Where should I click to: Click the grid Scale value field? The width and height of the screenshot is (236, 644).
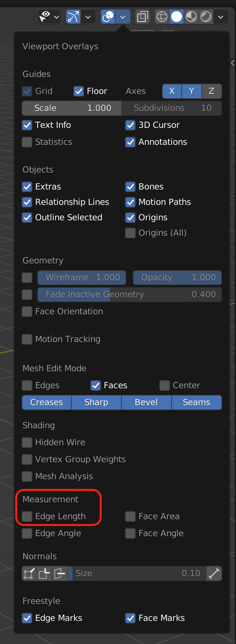coord(72,108)
